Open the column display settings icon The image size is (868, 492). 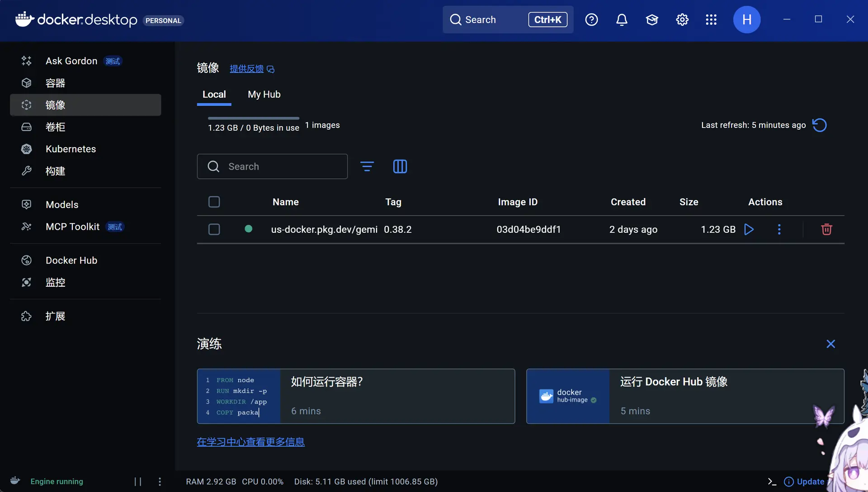(x=400, y=166)
